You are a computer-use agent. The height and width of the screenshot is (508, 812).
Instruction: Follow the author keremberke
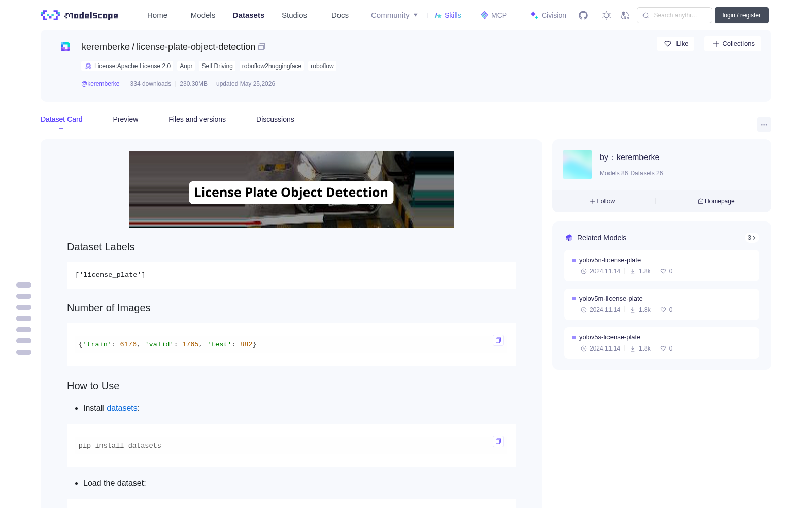coord(602,201)
